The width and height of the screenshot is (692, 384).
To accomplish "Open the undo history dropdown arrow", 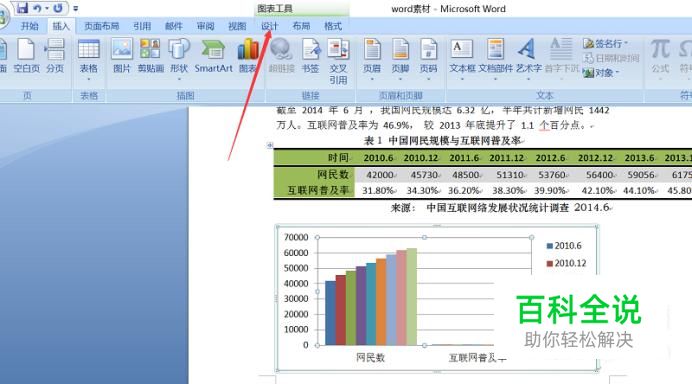I will 46,8.
